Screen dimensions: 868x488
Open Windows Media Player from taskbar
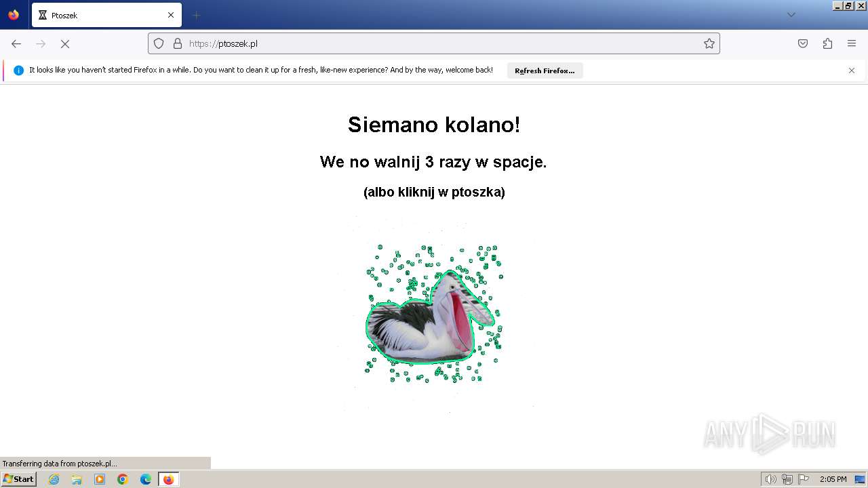[100, 479]
